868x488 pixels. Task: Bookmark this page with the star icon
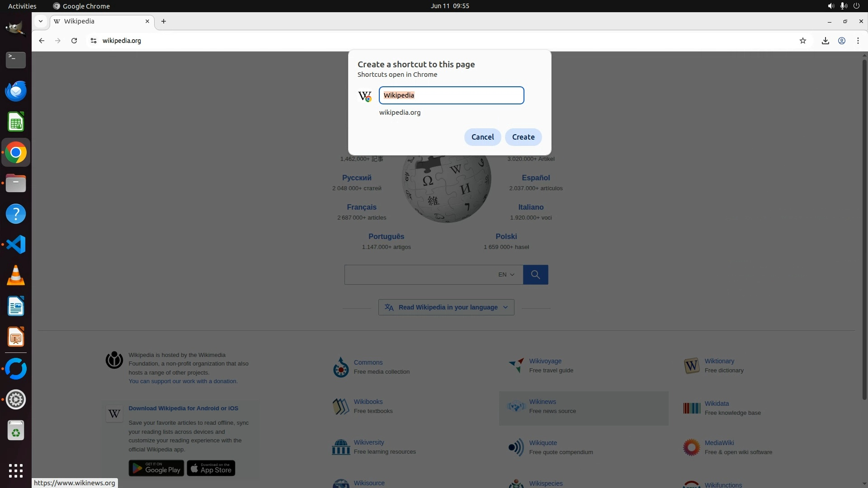[x=802, y=41]
